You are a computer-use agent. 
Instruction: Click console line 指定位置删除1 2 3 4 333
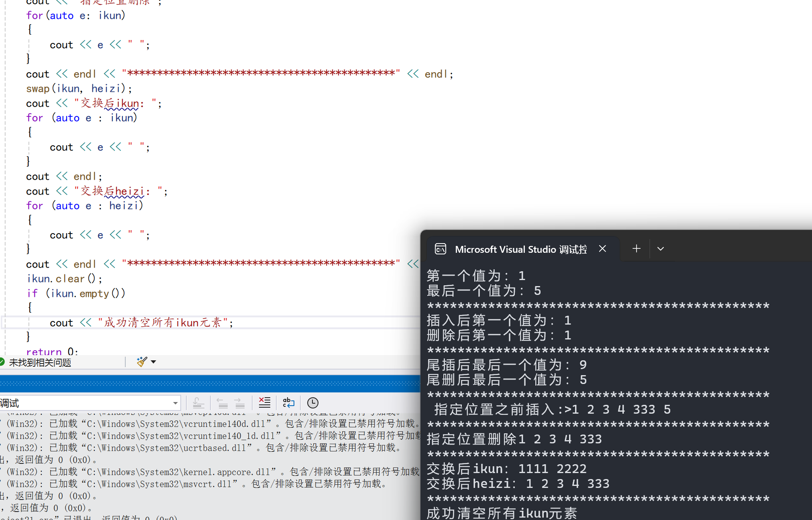coord(514,439)
